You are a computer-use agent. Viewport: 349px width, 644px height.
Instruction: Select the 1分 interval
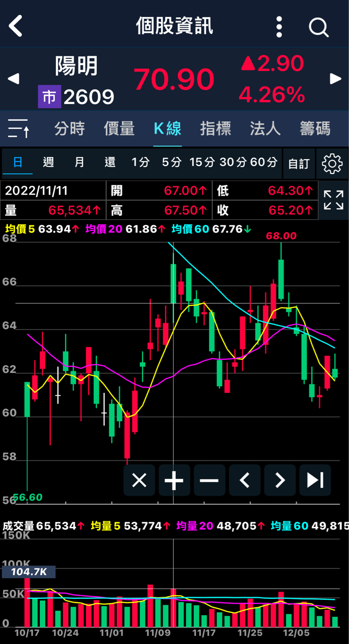coord(141,163)
